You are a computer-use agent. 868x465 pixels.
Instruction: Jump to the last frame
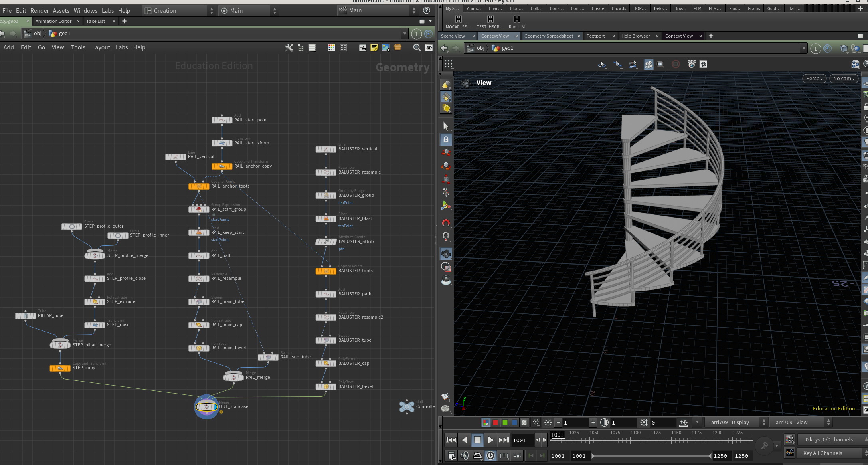click(x=504, y=440)
